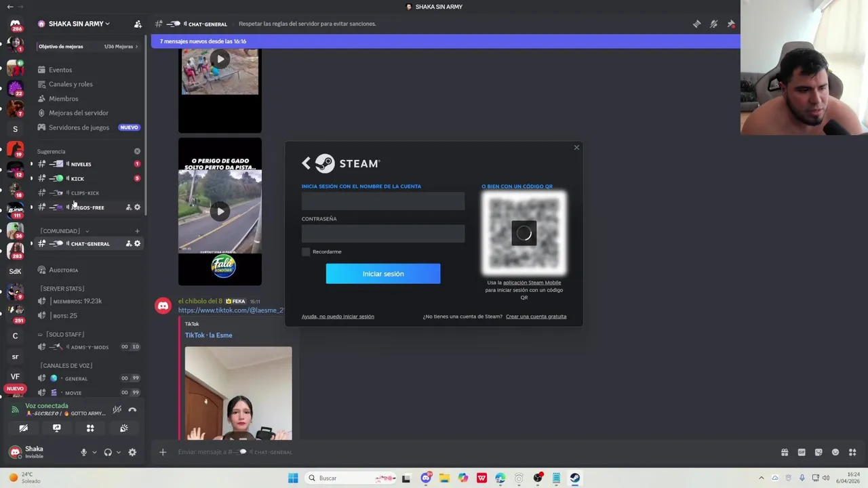The width and height of the screenshot is (868, 488).
Task: Open microphone input options arrow
Action: click(94, 452)
